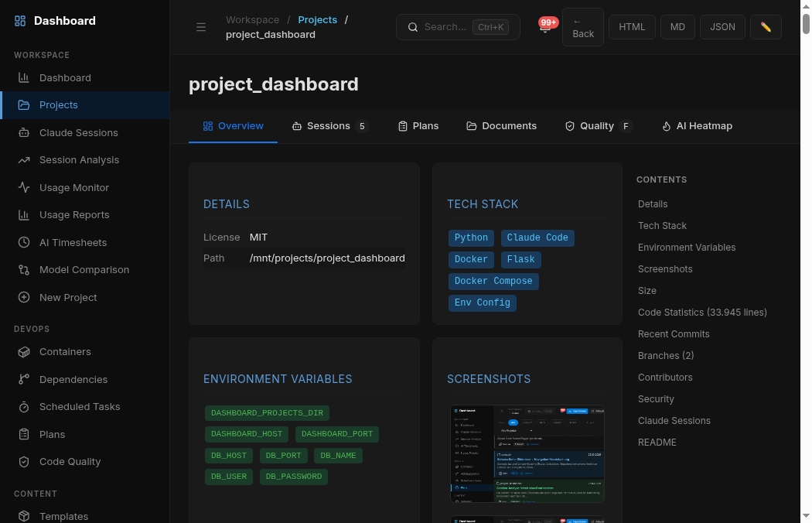Toggle the hamburger sidebar menu

(201, 27)
